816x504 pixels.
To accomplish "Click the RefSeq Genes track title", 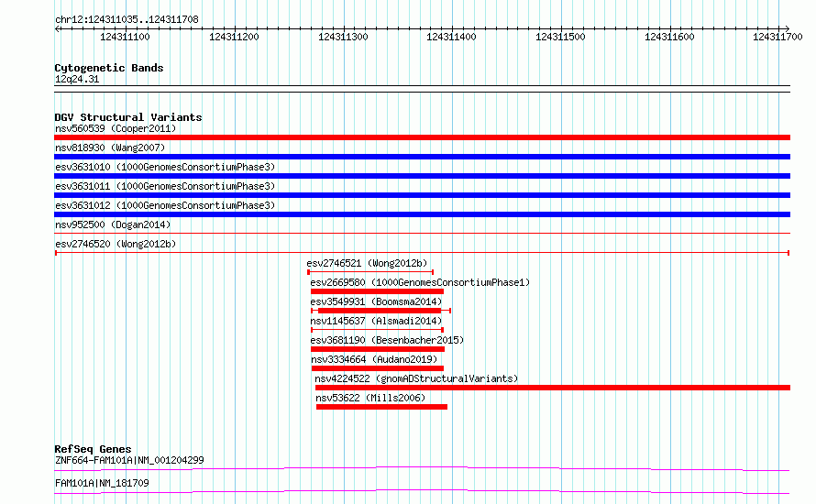I will click(94, 449).
